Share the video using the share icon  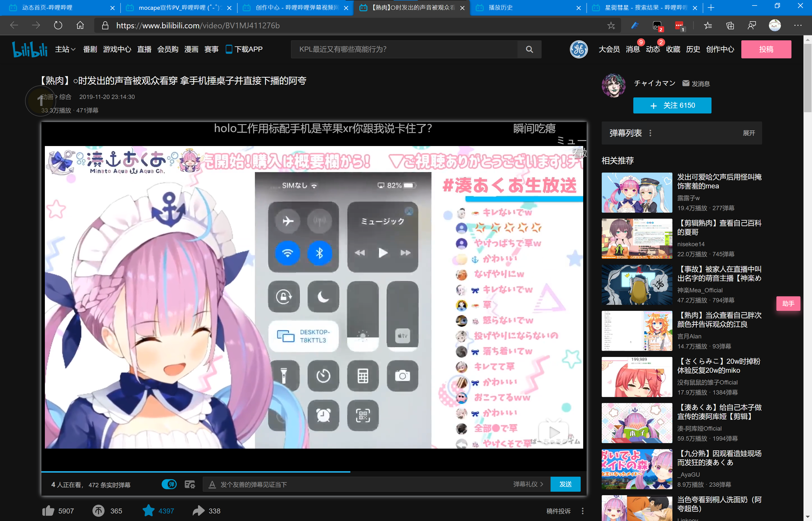(199, 511)
